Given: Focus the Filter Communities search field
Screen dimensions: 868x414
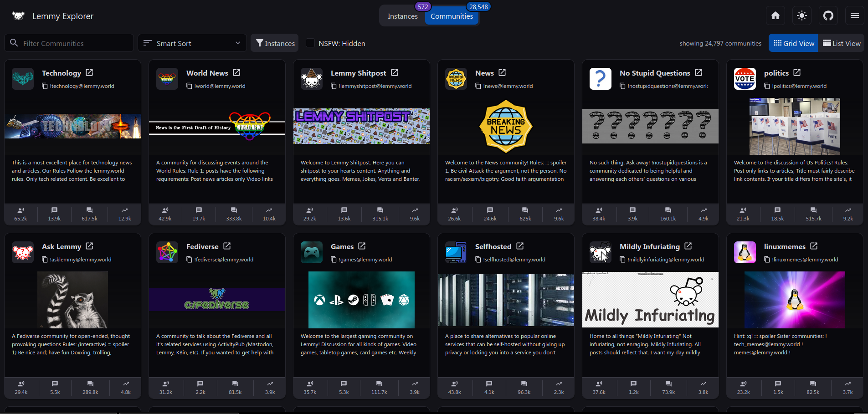Looking at the screenshot, I should pyautogui.click(x=69, y=43).
